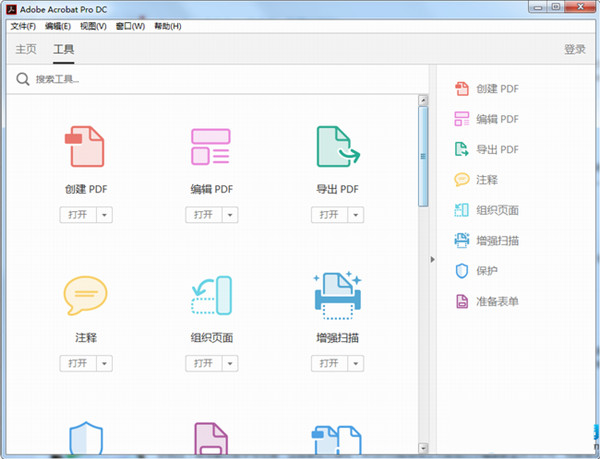Viewport: 600px width, 459px height.
Task: Click the large 创建 PDF tool icon
Action: tap(84, 147)
